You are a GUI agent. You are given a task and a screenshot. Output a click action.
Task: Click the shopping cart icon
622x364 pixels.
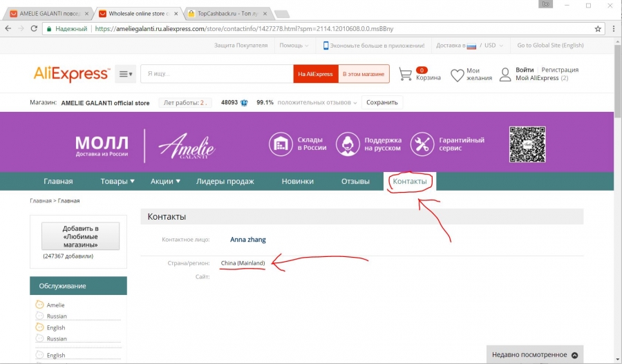click(406, 74)
